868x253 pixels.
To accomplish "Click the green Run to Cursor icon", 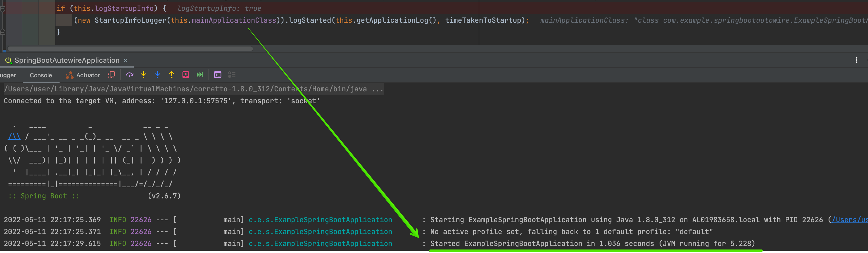I will (200, 75).
